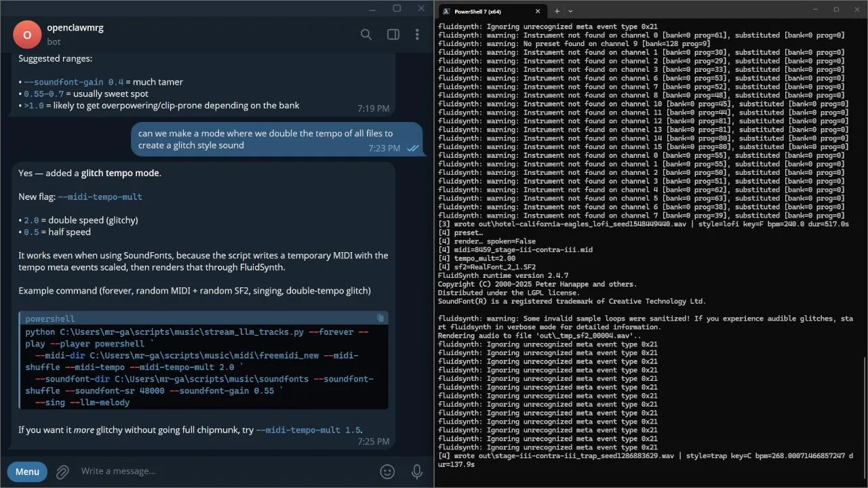Click 'glitch tempo mode' bold text
This screenshot has height=488, width=868.
pyautogui.click(x=121, y=173)
